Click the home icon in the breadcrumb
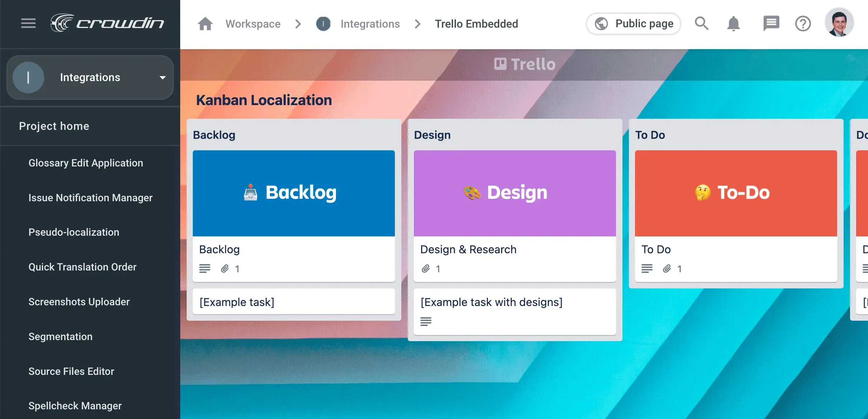Viewport: 868px width, 419px height. (x=205, y=24)
